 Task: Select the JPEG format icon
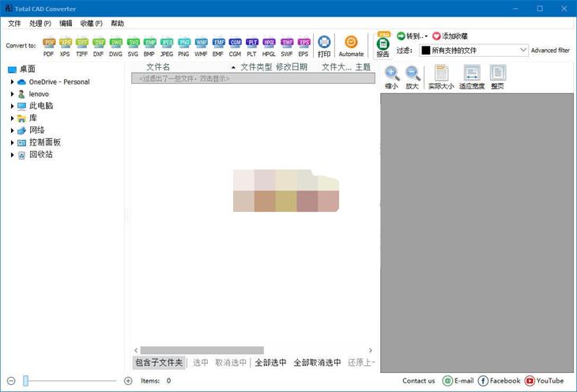click(x=167, y=47)
